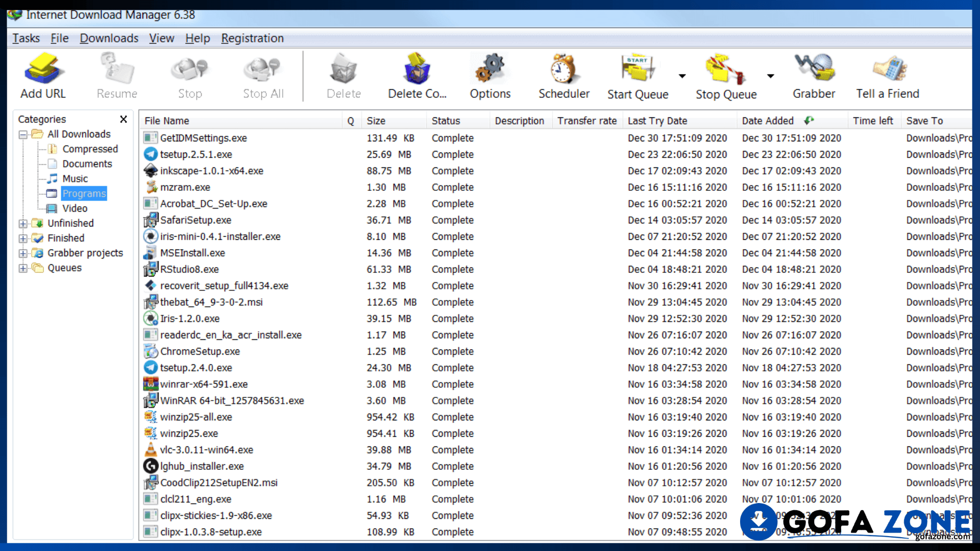Click the ChromeSetup.exe file icon
980x551 pixels.
[151, 351]
